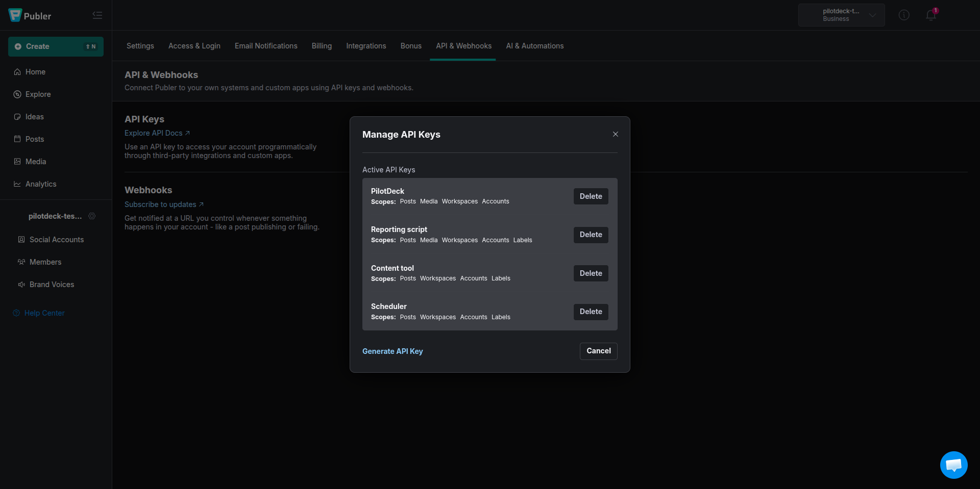Switch to the Settings tab
The image size is (980, 489).
coord(140,46)
